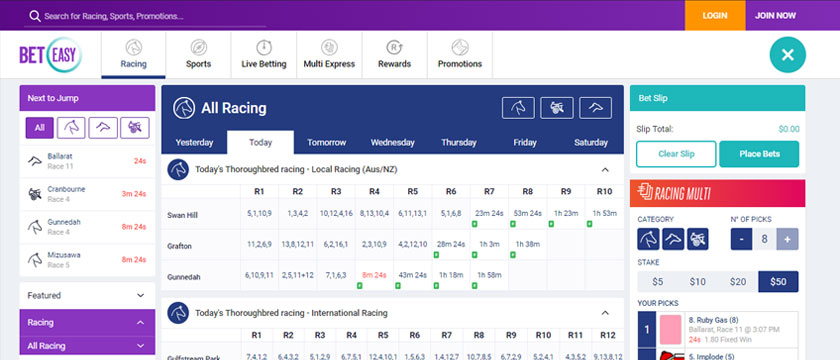Collapse Local Racing section chevron
Image resolution: width=840 pixels, height=360 pixels.
[x=605, y=170]
